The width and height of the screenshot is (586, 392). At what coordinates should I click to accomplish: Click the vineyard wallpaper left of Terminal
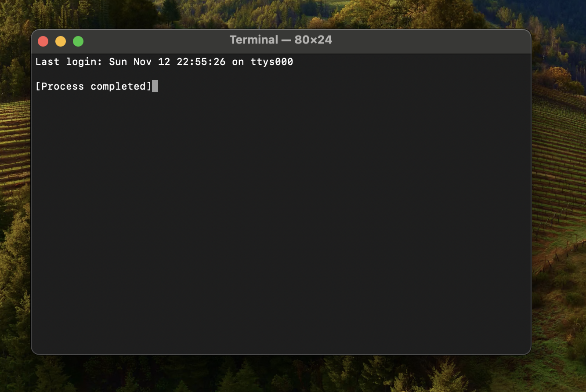(x=15, y=198)
